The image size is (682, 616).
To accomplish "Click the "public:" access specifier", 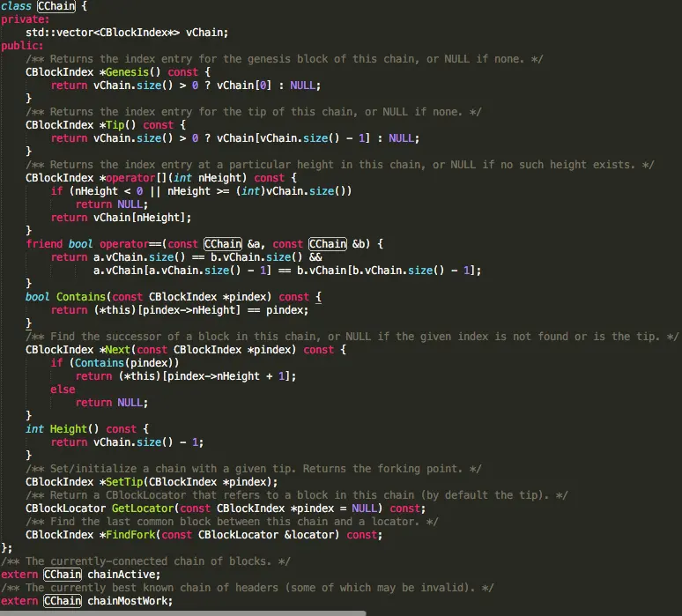I will click(22, 46).
